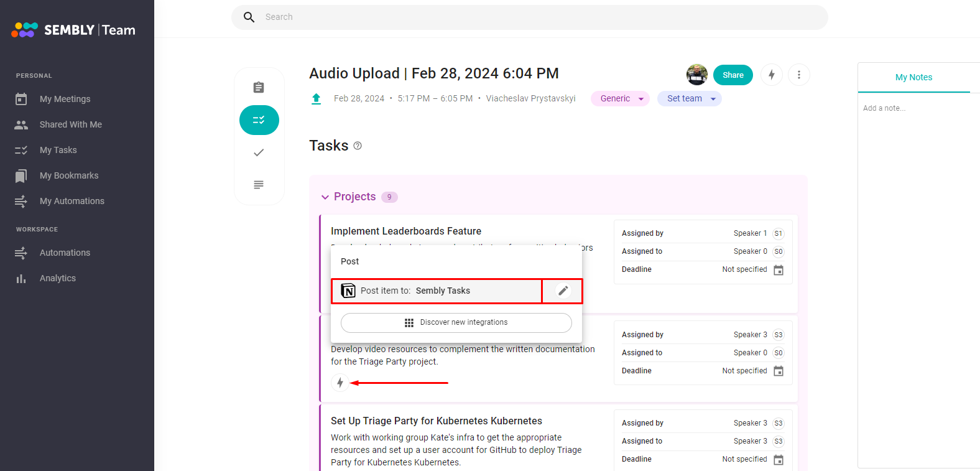Image resolution: width=980 pixels, height=471 pixels.
Task: Go to My Tasks
Action: click(x=58, y=150)
